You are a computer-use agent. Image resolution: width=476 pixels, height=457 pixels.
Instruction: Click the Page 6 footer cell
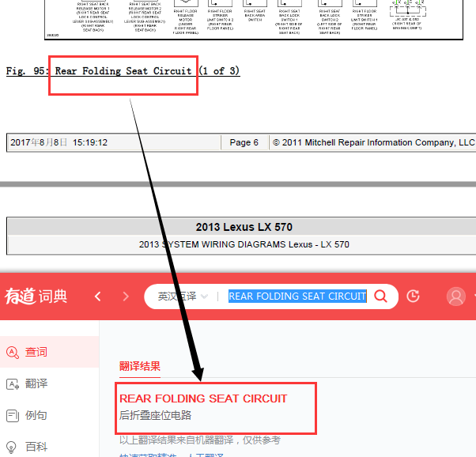click(x=244, y=142)
